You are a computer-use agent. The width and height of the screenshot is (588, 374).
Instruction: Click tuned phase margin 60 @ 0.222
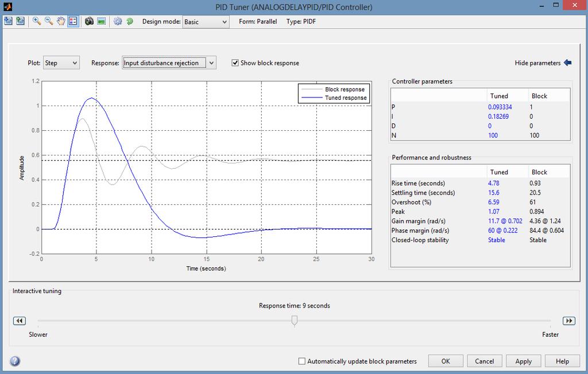click(503, 231)
